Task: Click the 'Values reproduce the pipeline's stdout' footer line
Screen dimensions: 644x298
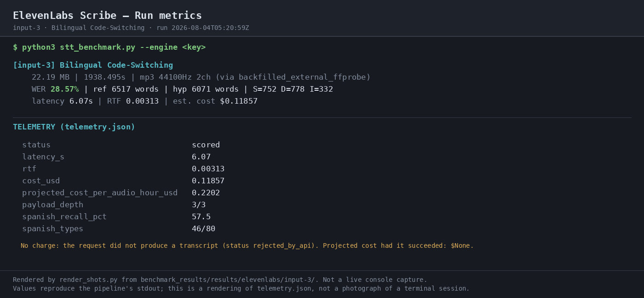Action: click(241, 289)
